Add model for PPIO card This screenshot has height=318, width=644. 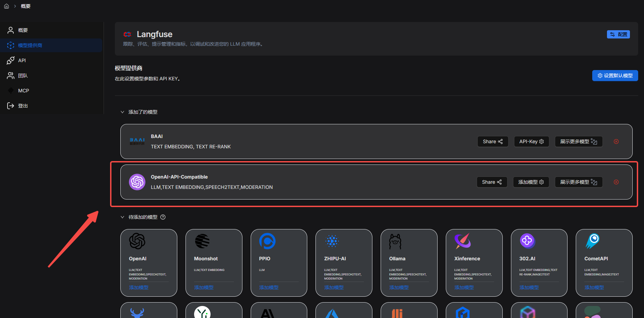pyautogui.click(x=269, y=287)
